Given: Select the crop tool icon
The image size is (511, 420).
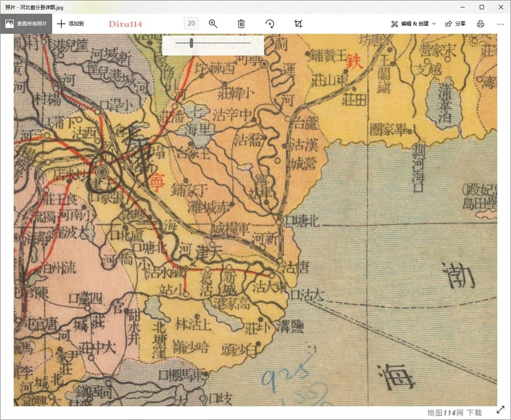Looking at the screenshot, I should (298, 23).
